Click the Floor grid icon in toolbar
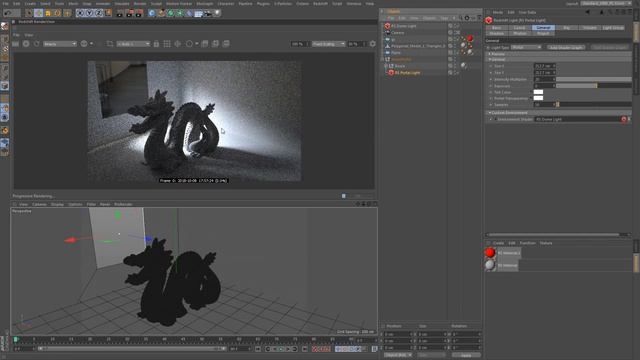This screenshot has height=360, width=640. 199,13
